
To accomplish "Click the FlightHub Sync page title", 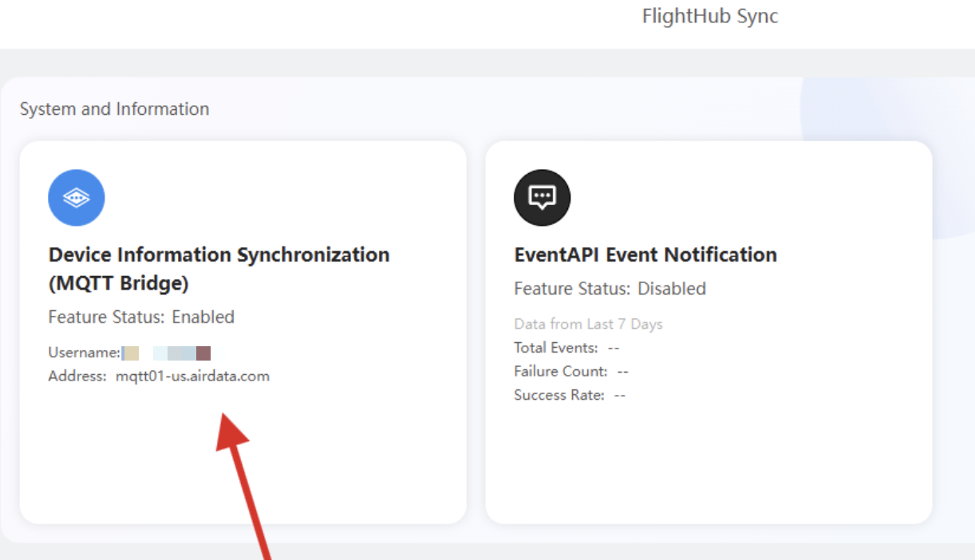I will (710, 16).
